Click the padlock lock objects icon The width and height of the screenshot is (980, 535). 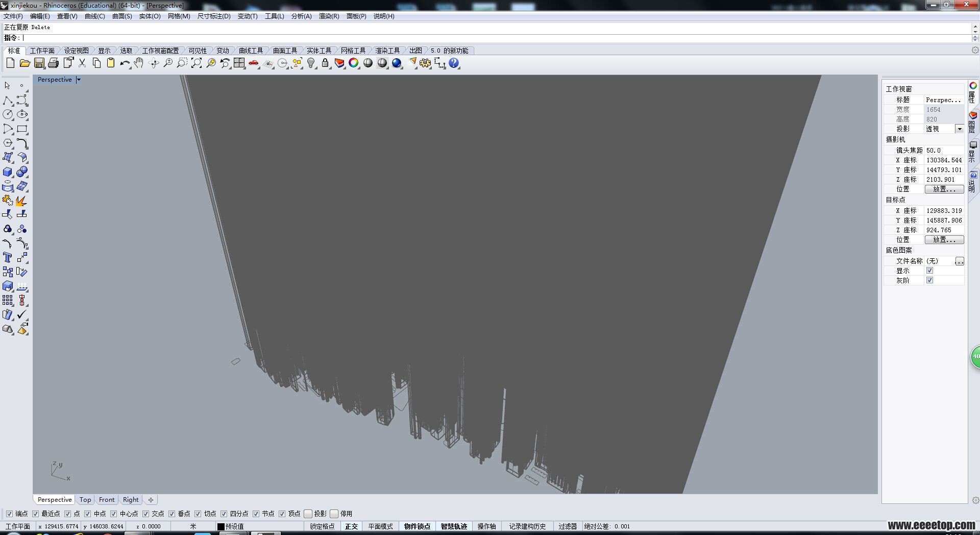tap(325, 63)
